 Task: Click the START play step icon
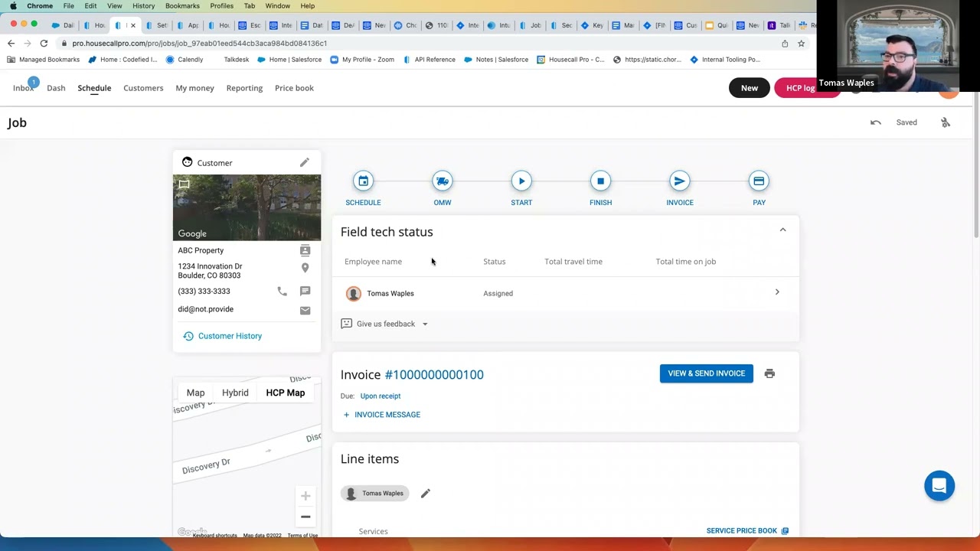coord(521,181)
